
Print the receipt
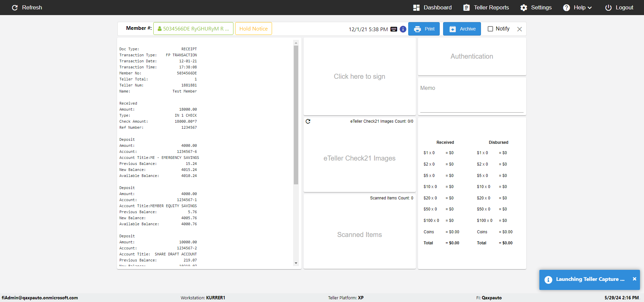424,29
